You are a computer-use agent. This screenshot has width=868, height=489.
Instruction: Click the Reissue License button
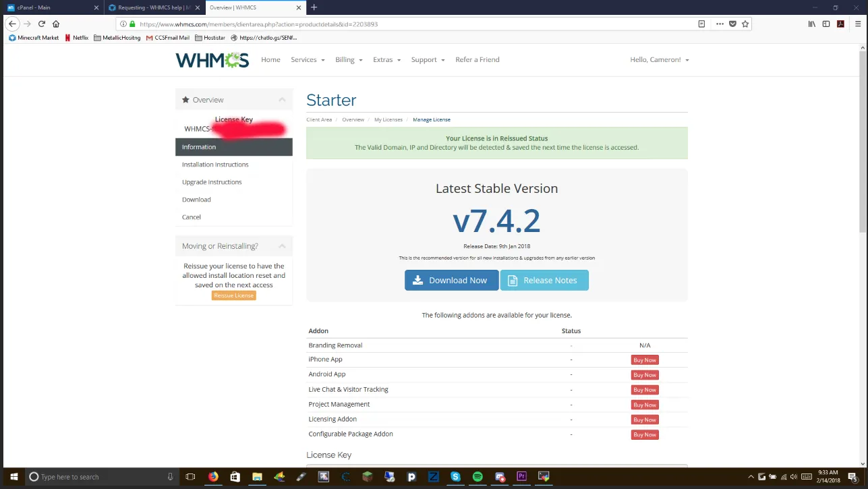tap(234, 295)
